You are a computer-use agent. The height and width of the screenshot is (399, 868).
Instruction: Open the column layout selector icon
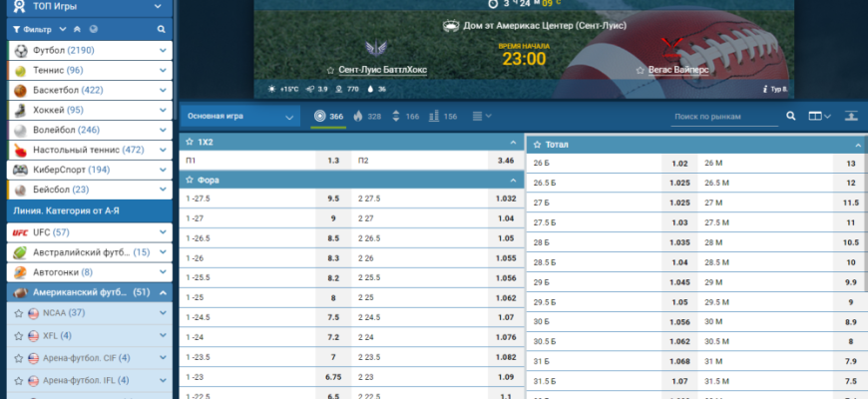[x=818, y=117]
